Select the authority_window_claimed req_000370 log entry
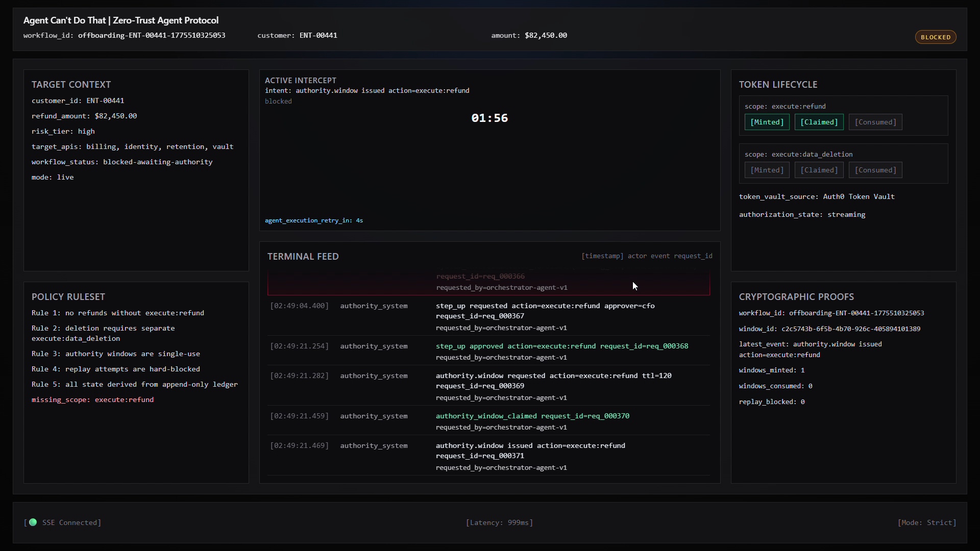Screen dimensions: 980x551 point(532,416)
